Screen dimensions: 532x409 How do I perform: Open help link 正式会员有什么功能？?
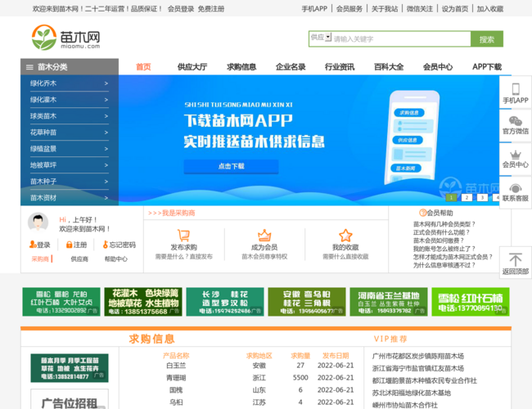441,232
